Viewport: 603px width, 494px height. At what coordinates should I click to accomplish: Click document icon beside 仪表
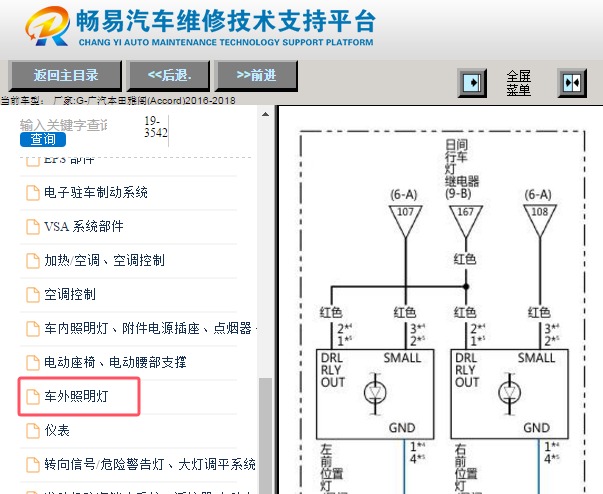[x=33, y=431]
